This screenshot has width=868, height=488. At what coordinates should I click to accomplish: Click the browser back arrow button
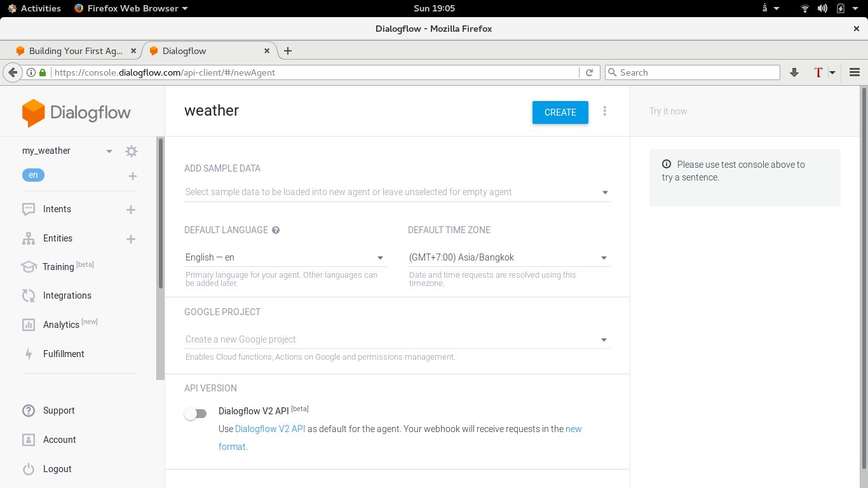(12, 72)
